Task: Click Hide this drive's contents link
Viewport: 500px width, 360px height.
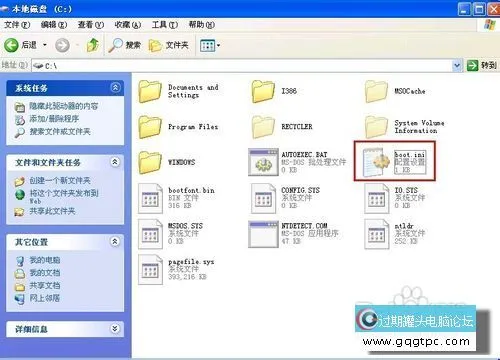Action: point(63,106)
